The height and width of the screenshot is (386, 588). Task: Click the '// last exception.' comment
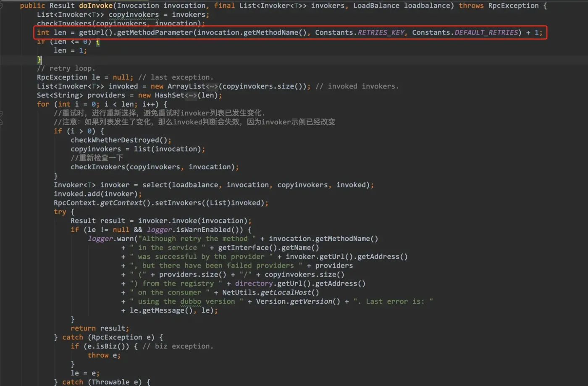pos(176,77)
